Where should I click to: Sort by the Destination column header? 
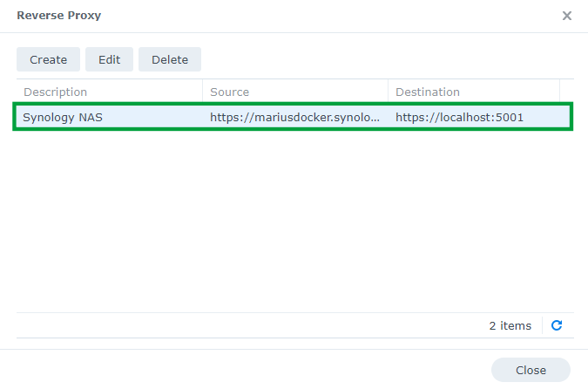pos(474,92)
